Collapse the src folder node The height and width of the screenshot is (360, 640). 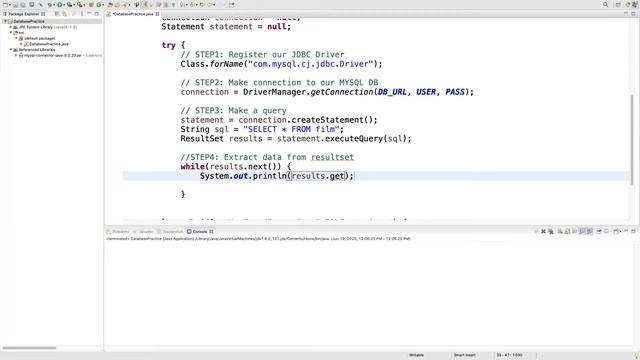(11, 33)
